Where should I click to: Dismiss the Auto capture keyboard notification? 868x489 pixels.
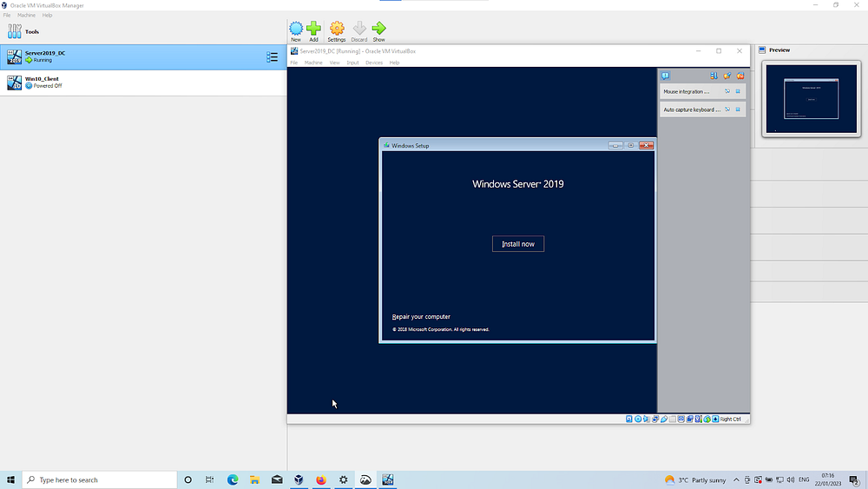pos(738,109)
